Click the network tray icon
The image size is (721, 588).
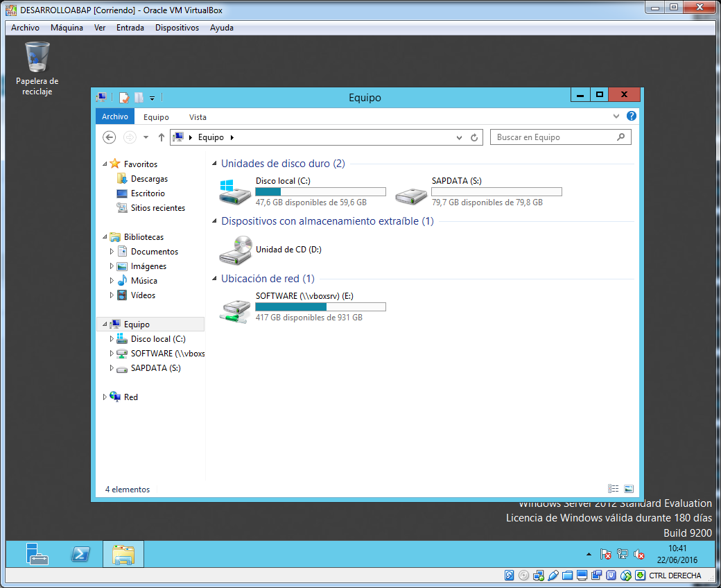click(622, 555)
